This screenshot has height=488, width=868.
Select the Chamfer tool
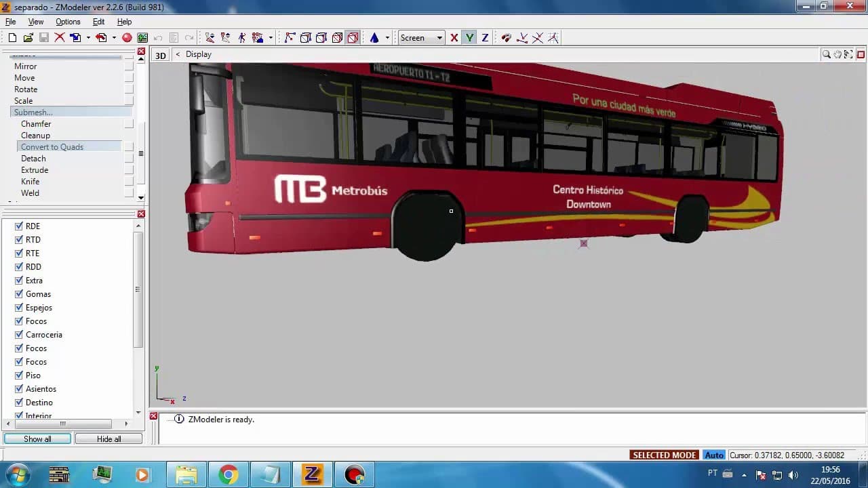pyautogui.click(x=36, y=124)
